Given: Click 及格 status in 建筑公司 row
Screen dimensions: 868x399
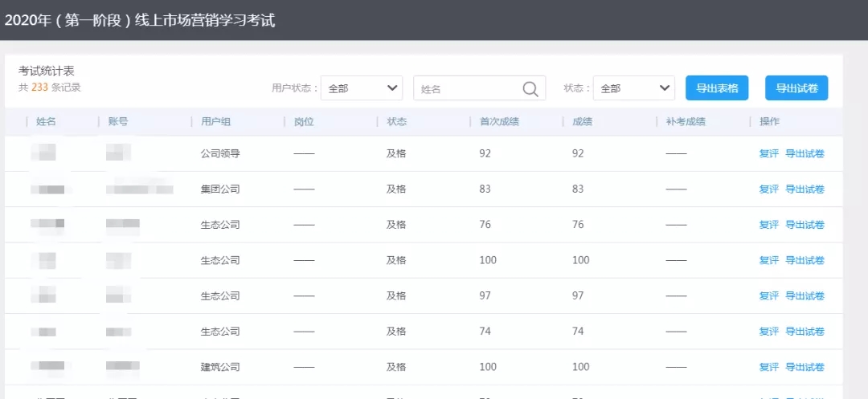Looking at the screenshot, I should tap(396, 367).
